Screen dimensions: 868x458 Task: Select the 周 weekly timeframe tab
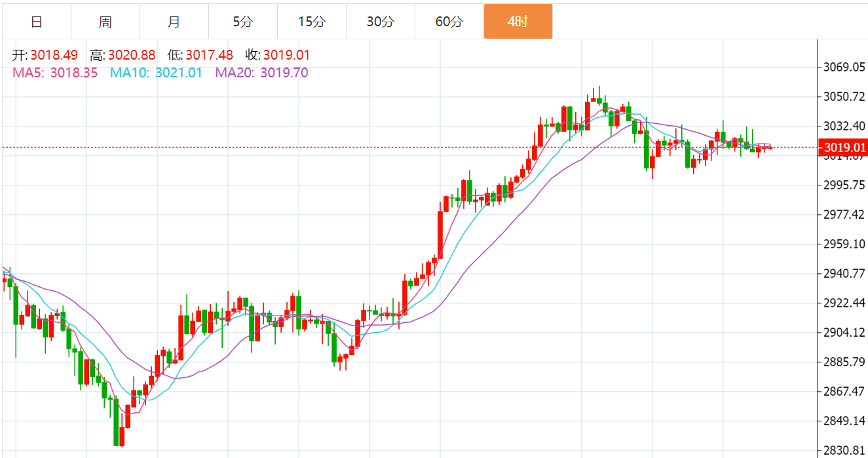[x=105, y=22]
